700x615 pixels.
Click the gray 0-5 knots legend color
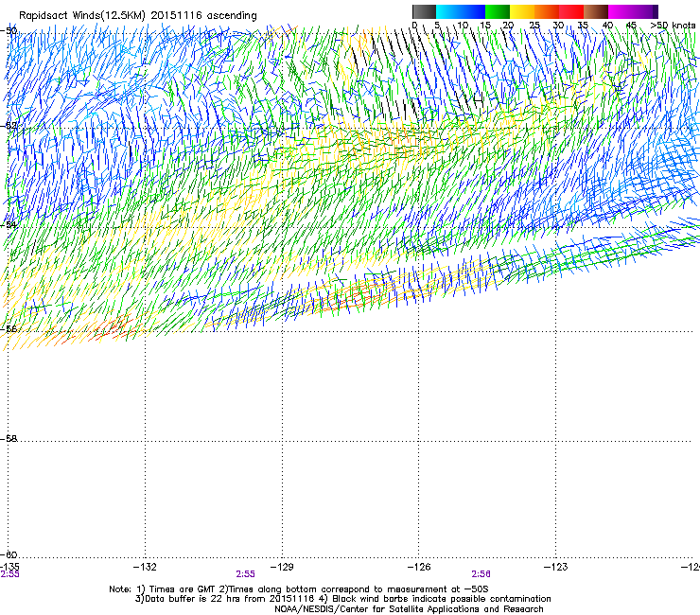(x=424, y=11)
